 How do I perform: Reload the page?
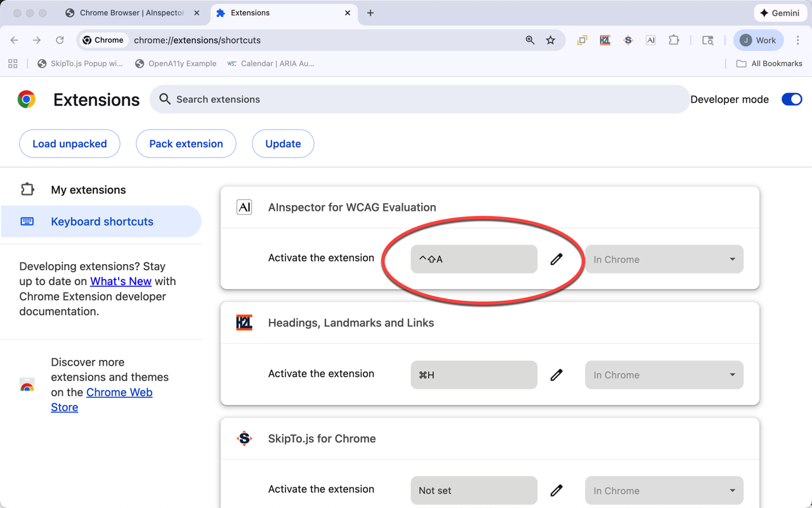(x=60, y=40)
